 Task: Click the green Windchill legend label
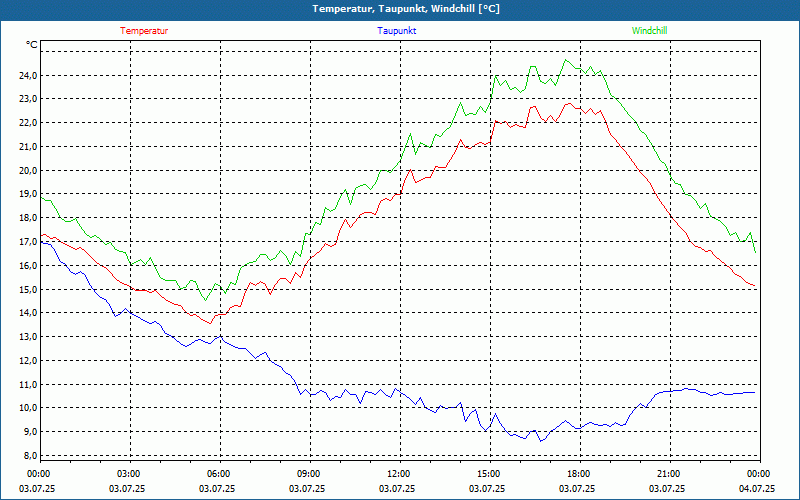coord(649,31)
